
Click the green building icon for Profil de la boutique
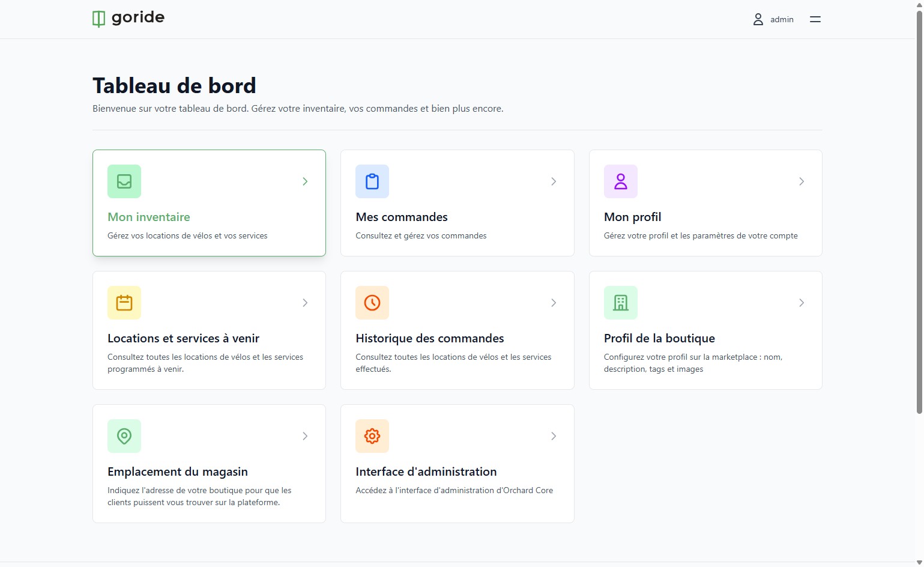click(x=621, y=303)
